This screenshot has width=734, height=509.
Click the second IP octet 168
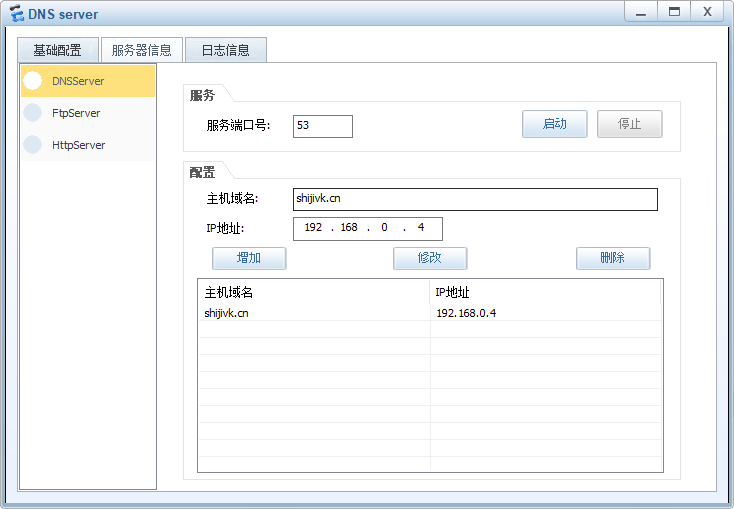coord(349,228)
